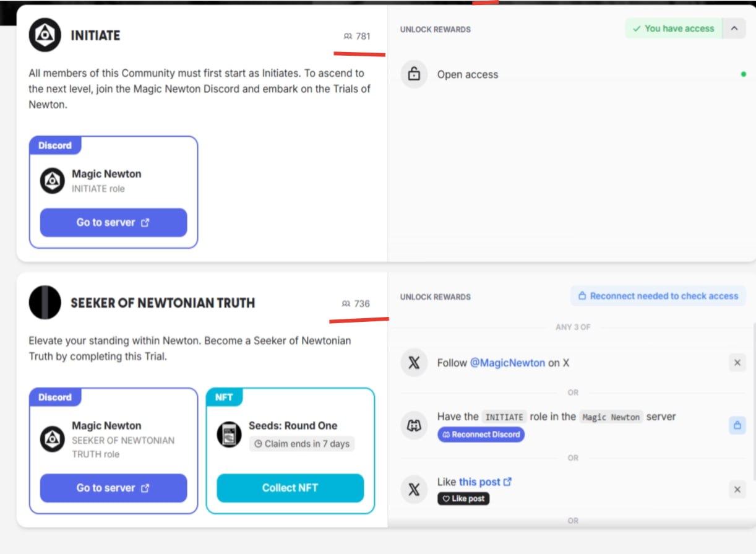Click the Discord tag on INITIATE card

[x=55, y=145]
